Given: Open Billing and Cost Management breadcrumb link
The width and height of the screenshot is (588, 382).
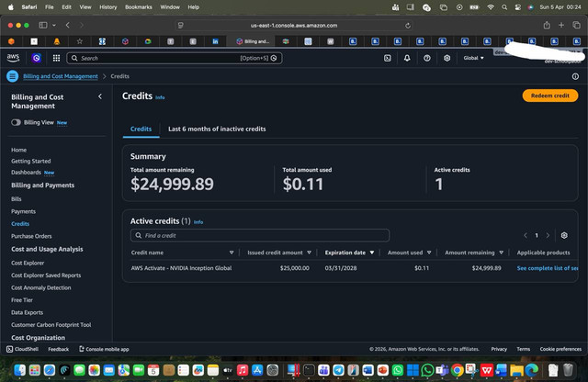Looking at the screenshot, I should pyautogui.click(x=61, y=76).
